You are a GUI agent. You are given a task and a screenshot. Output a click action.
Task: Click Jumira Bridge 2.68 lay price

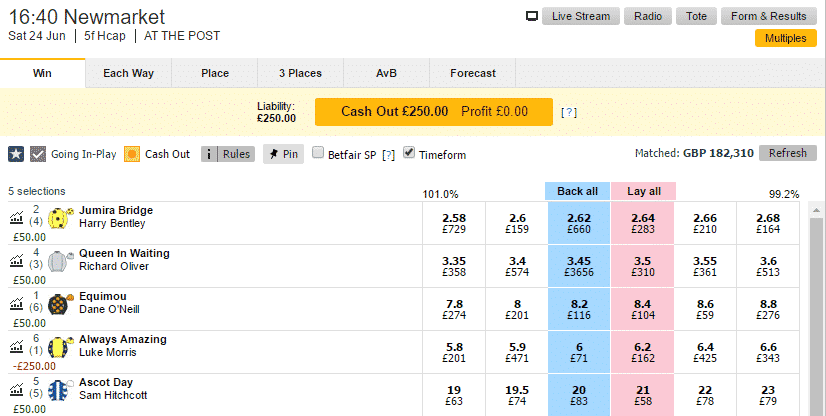(x=768, y=223)
